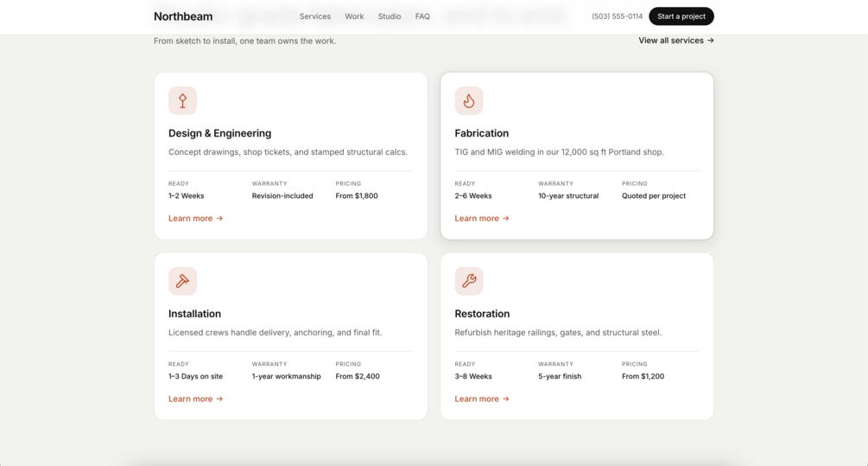Click Learn more under Fabrication
868x466 pixels.
pyautogui.click(x=482, y=219)
